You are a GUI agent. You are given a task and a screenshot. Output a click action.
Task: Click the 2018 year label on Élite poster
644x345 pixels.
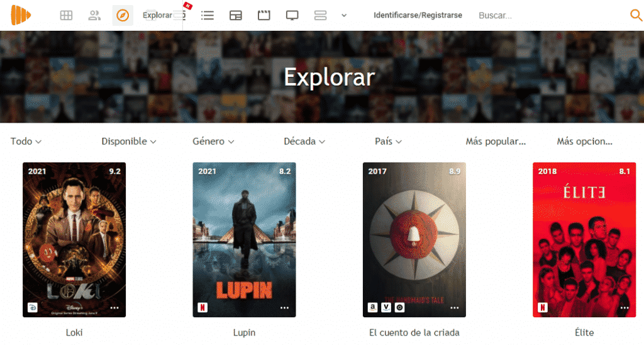point(548,171)
